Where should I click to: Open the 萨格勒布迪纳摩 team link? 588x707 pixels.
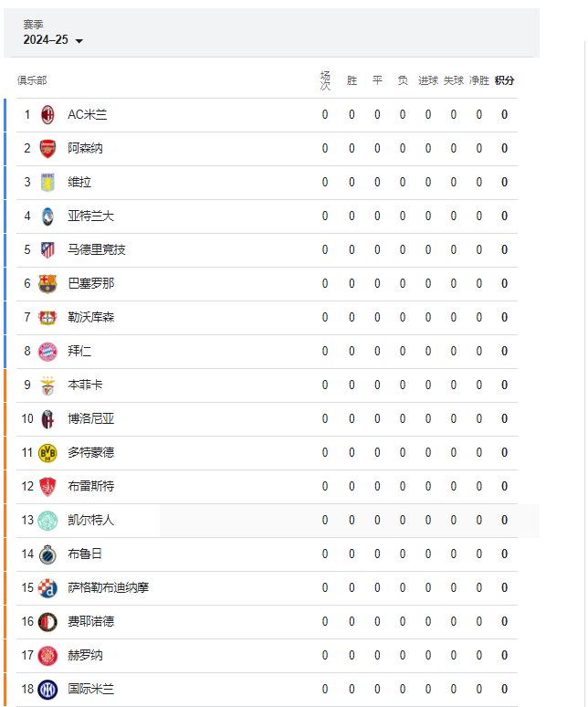[x=108, y=587]
